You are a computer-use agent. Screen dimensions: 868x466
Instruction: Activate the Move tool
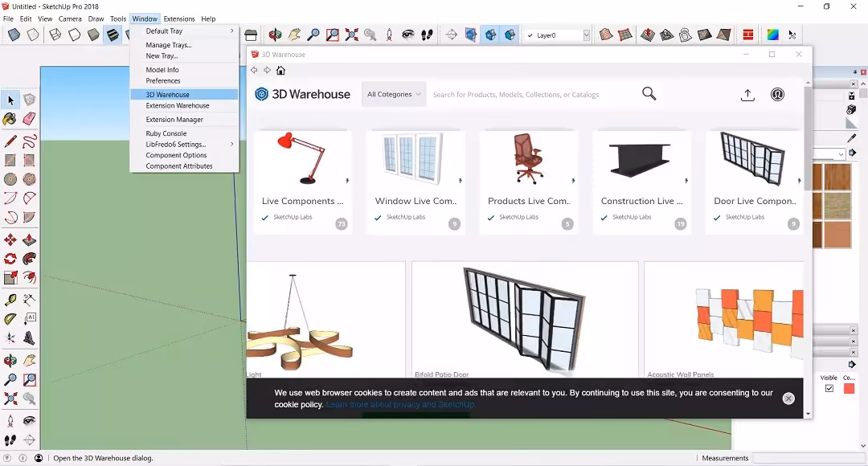(10, 239)
